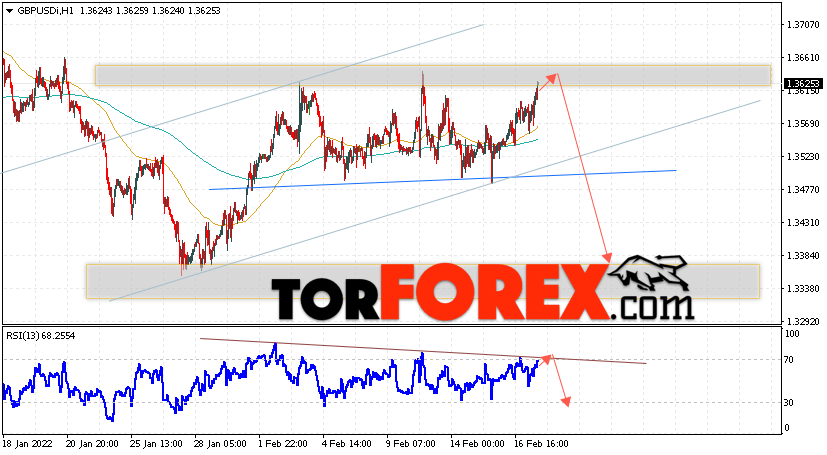
Task: Click the current price label 1.36253
Action: (803, 84)
